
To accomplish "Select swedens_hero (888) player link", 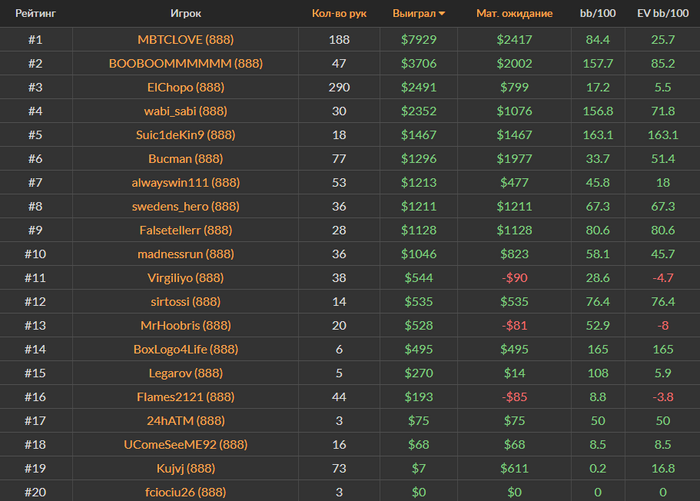I will pyautogui.click(x=185, y=206).
